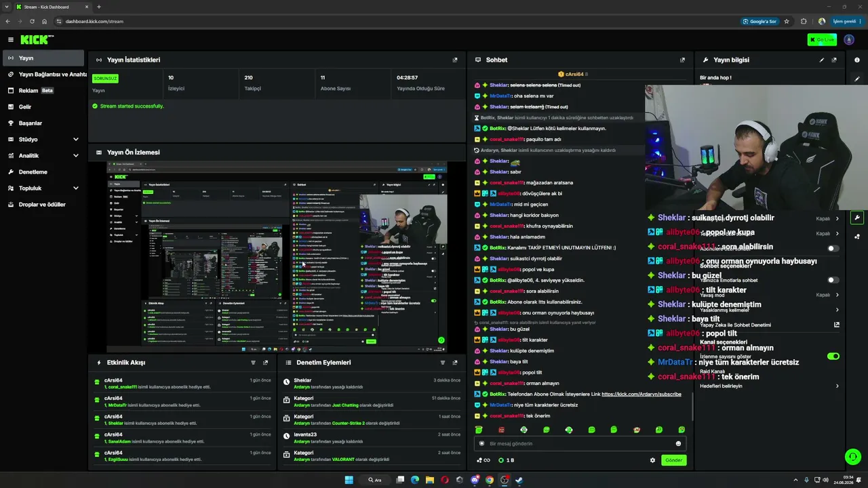Pop out the Sohbet chat panel
The image size is (868, 488).
tap(682, 60)
